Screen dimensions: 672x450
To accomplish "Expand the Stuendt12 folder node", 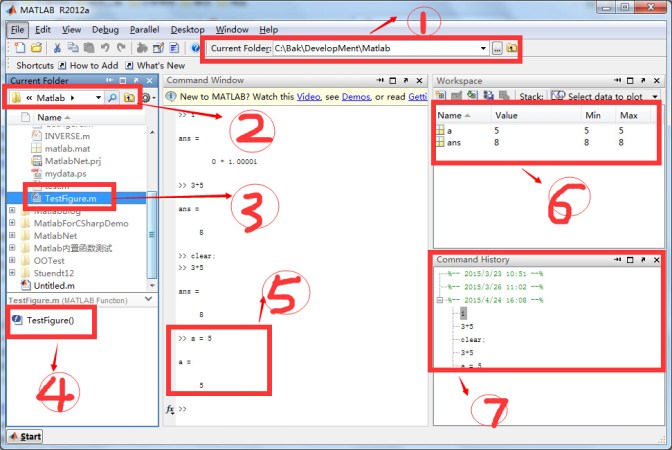I will pyautogui.click(x=12, y=273).
